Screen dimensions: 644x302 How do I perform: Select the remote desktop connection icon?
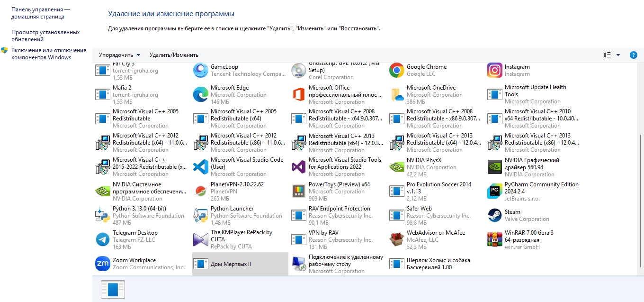(299, 264)
